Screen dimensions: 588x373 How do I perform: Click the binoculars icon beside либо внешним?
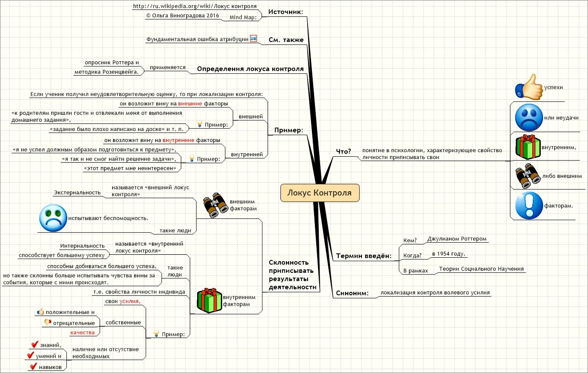click(528, 176)
